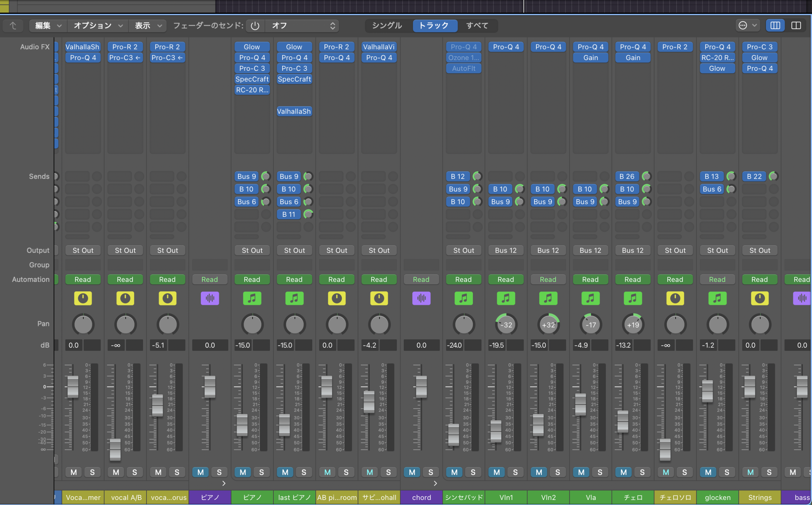This screenshot has height=505, width=812.
Task: Select the チェロ track name label
Action: click(x=633, y=497)
